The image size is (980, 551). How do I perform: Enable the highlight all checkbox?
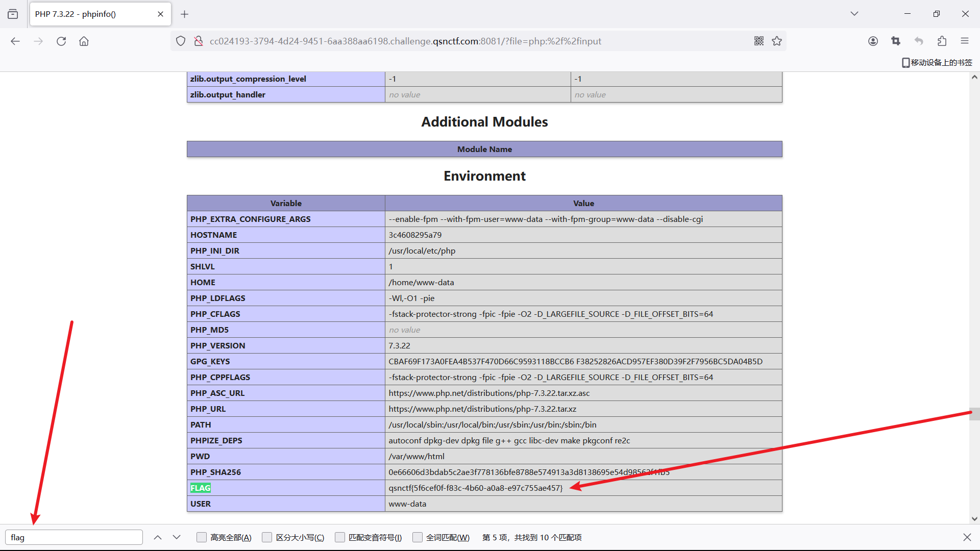[202, 537]
